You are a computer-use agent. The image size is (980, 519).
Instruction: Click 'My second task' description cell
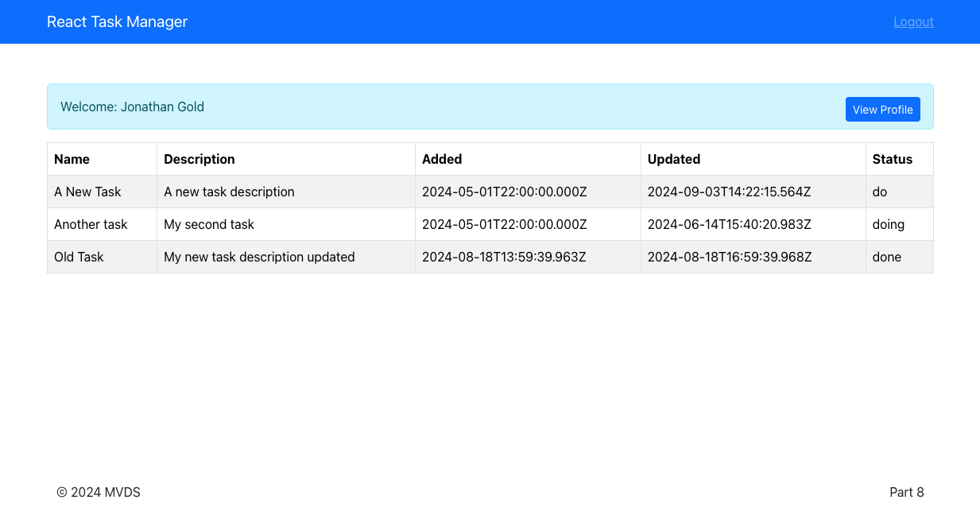pos(286,224)
